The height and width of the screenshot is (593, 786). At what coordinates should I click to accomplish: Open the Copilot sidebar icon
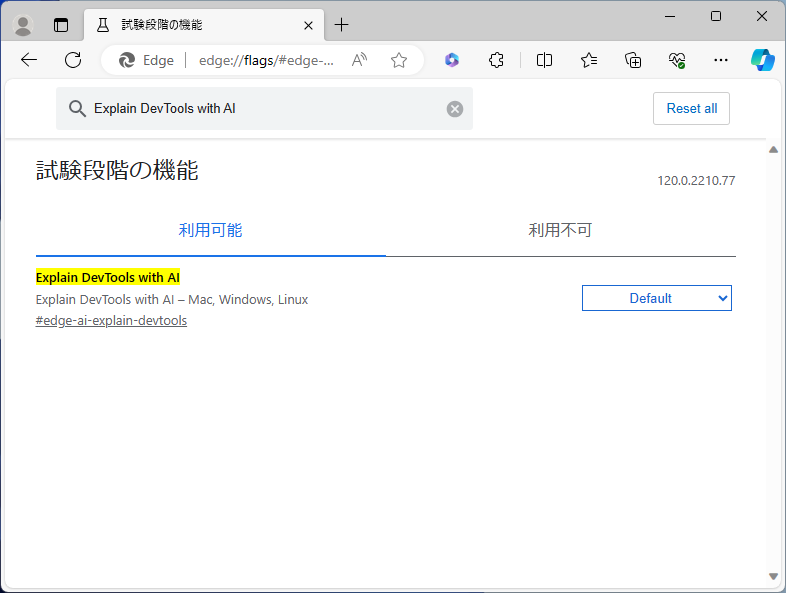coord(762,60)
